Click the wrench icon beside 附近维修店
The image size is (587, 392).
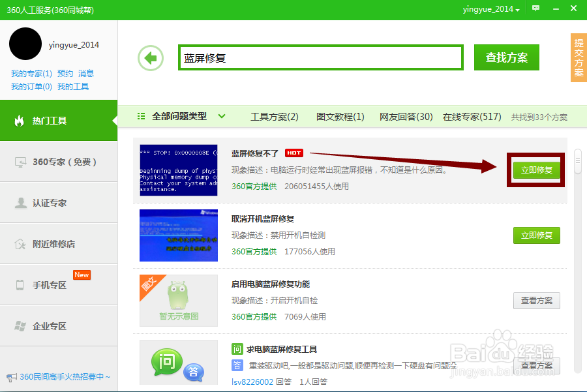coord(20,244)
